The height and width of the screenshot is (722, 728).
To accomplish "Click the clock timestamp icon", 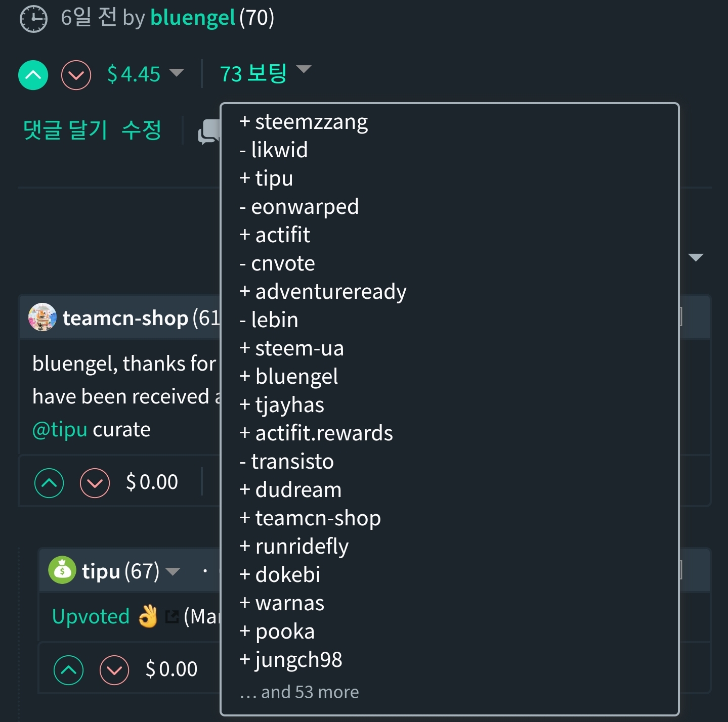I will [33, 19].
